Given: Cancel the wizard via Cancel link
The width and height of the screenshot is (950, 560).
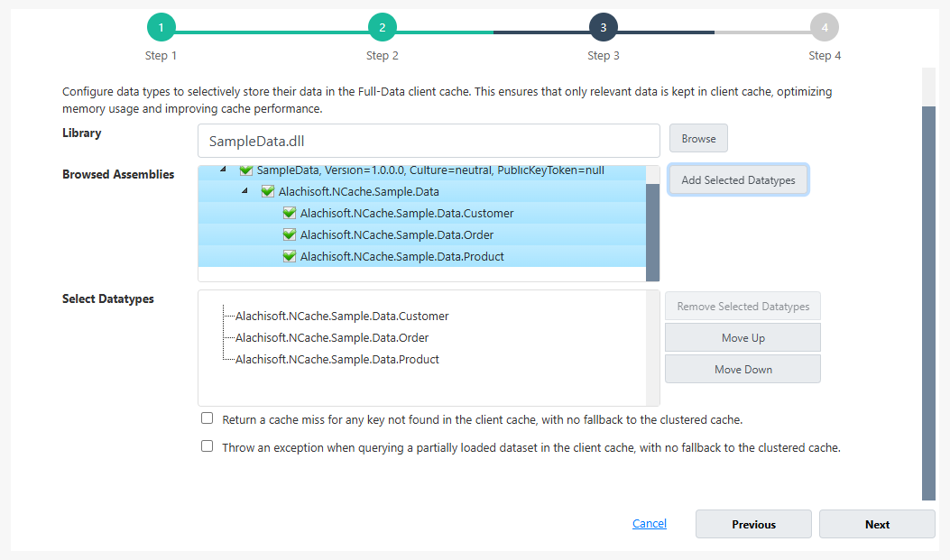Looking at the screenshot, I should pos(650,524).
